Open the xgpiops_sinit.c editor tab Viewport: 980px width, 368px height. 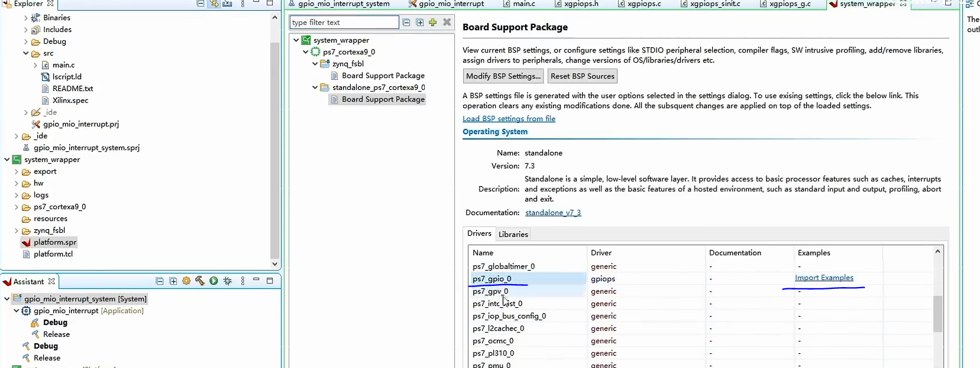pos(710,4)
